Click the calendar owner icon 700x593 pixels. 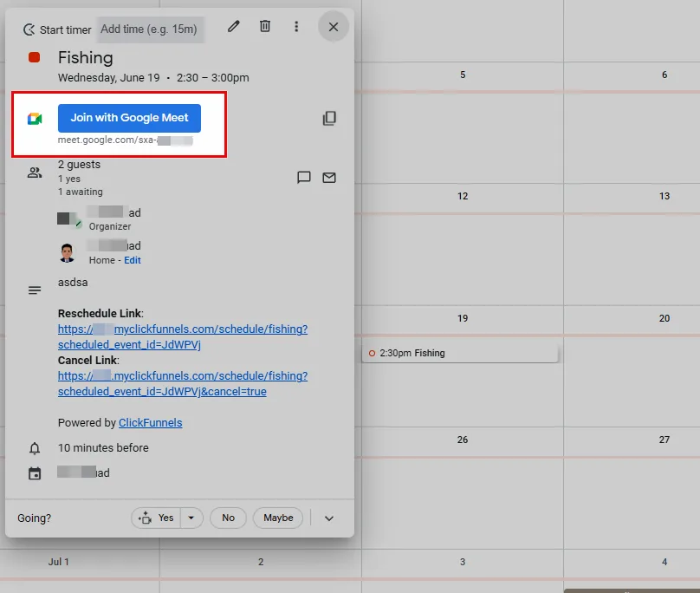[x=35, y=473]
